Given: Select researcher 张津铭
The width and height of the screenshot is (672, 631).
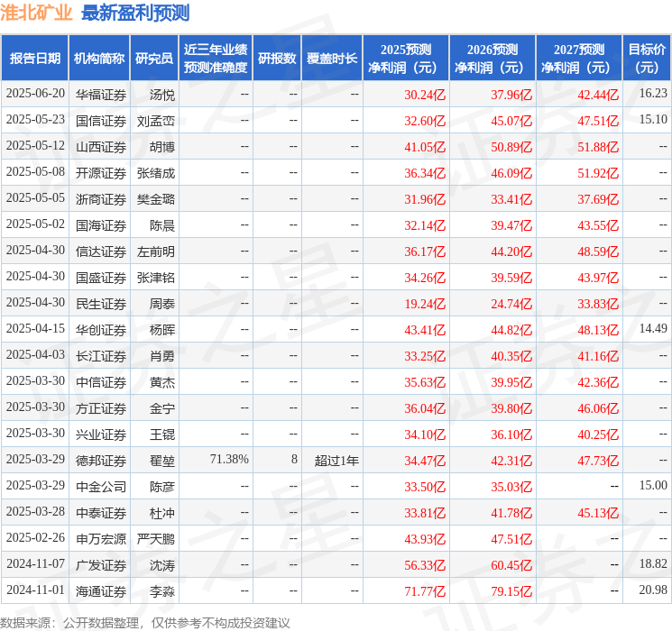Looking at the screenshot, I should point(156,278).
